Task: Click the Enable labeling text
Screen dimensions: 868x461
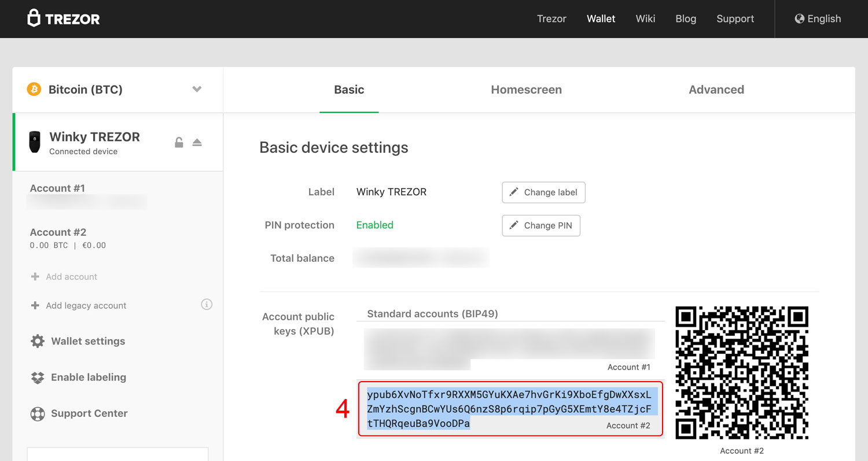Action: coord(89,378)
